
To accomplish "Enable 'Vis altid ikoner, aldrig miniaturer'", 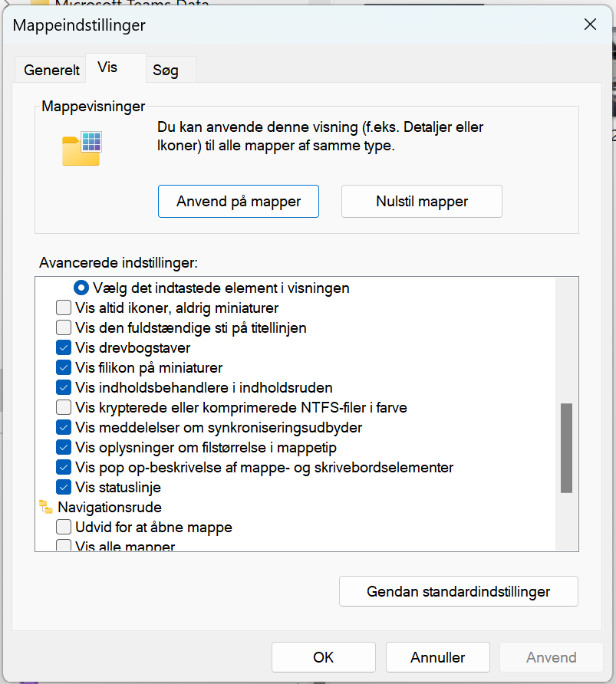I will (x=64, y=308).
